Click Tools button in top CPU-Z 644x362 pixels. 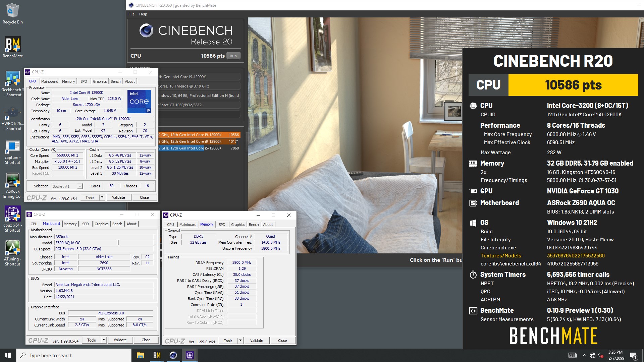[90, 198]
